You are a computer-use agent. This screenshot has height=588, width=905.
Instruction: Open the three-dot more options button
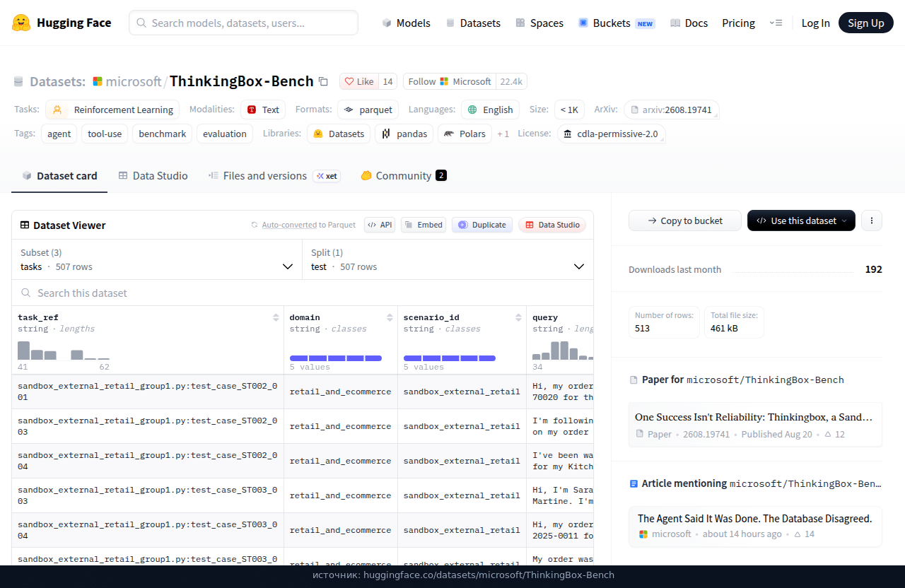point(871,220)
